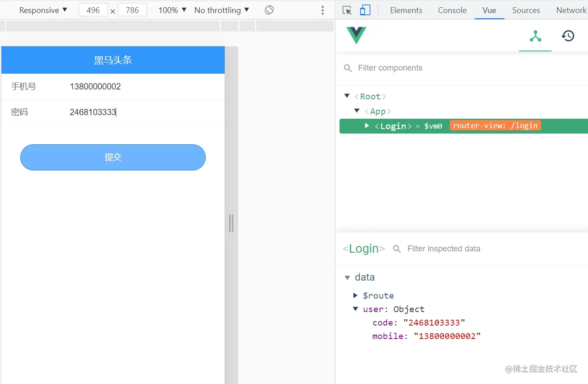Image resolution: width=588 pixels, height=384 pixels.
Task: Open the device toolbar more options menu
Action: tap(322, 10)
